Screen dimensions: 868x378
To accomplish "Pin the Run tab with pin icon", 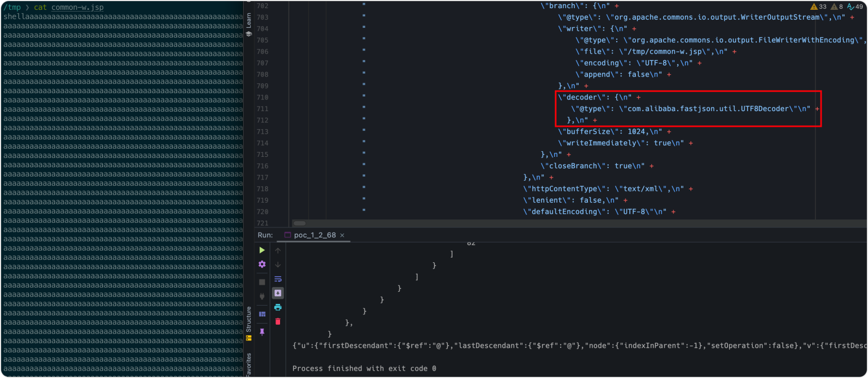I will tap(262, 332).
